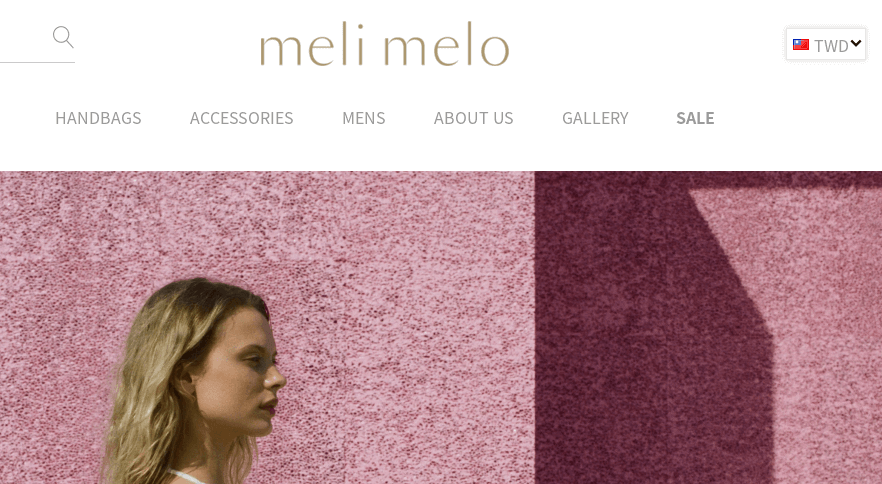Open the TWD currency dropdown

point(826,44)
